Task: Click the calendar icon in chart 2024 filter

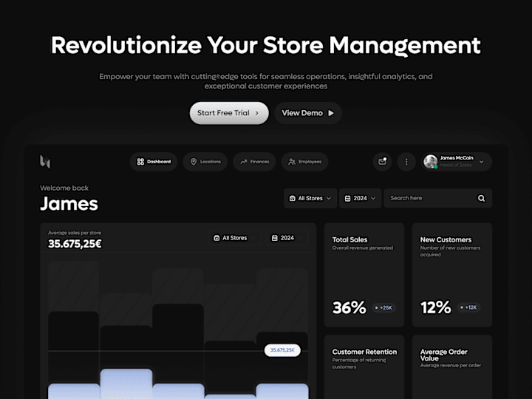Action: pyautogui.click(x=274, y=238)
